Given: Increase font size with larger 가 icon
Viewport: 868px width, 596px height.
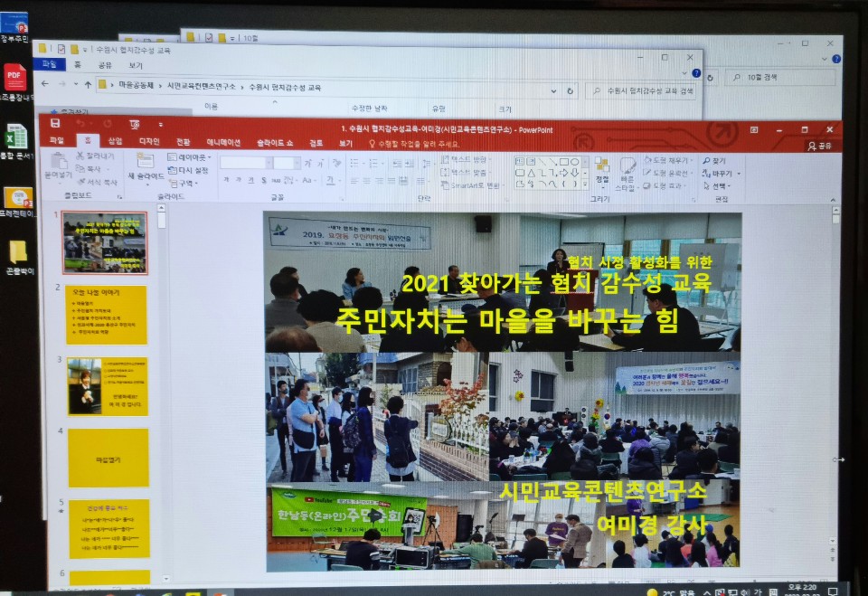Looking at the screenshot, I should [x=307, y=163].
